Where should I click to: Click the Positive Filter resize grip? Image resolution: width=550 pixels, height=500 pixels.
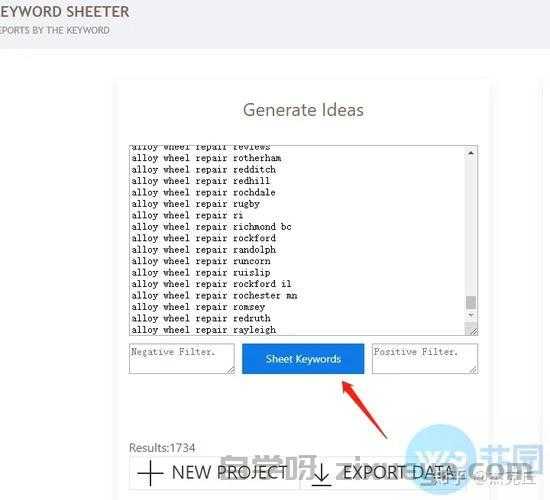click(474, 370)
